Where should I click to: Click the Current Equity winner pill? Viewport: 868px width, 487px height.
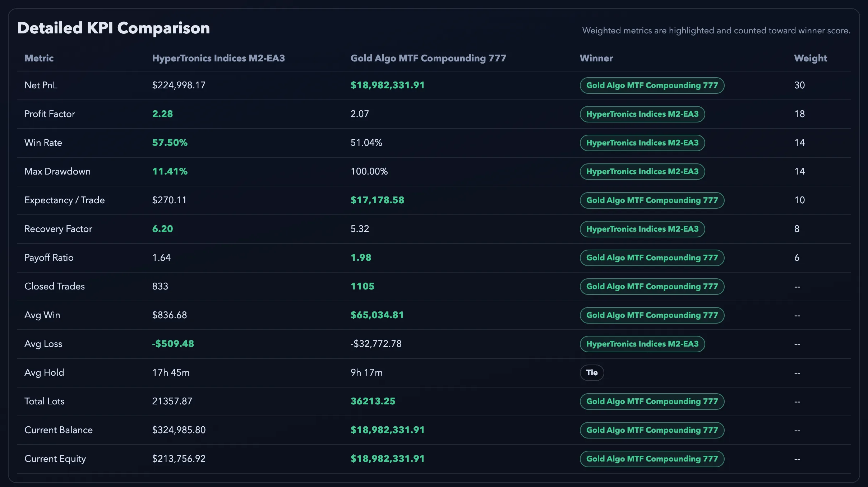651,459
